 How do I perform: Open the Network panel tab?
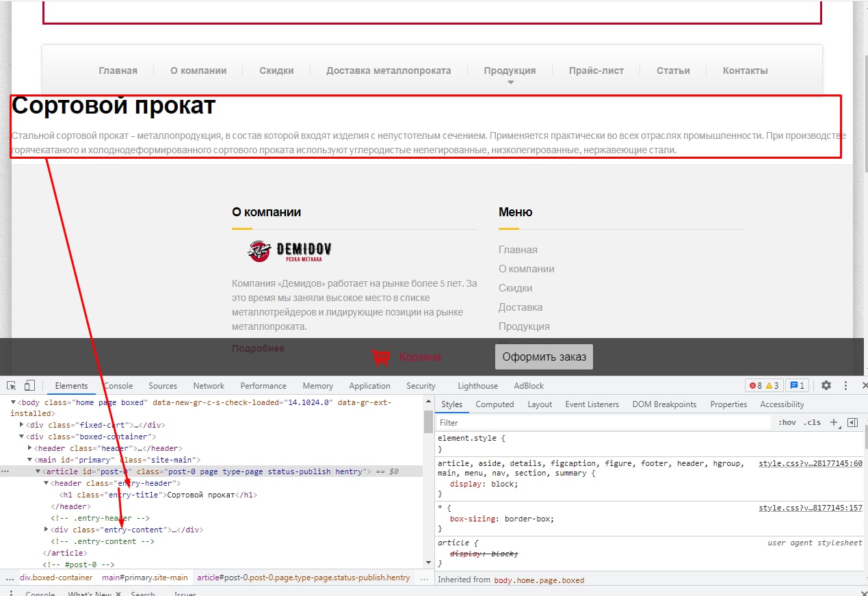click(x=209, y=386)
